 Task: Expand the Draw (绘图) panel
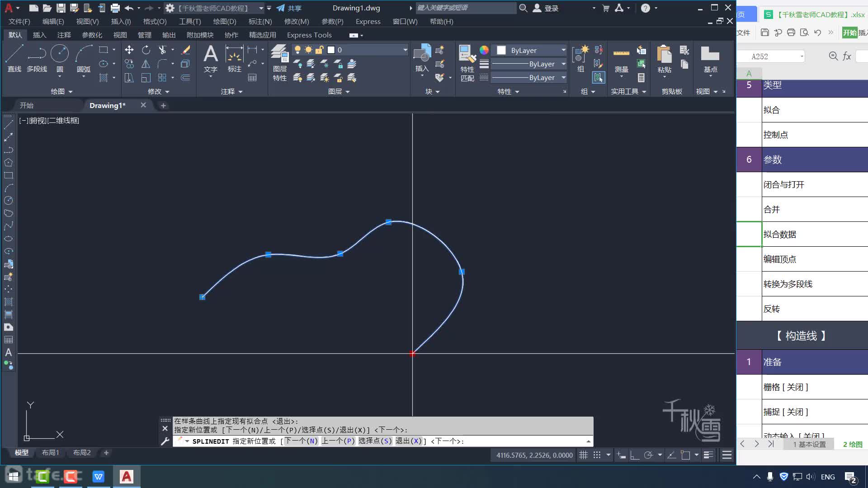point(61,91)
